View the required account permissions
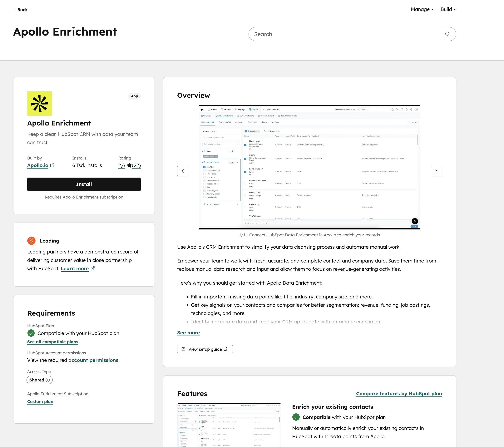Screen dimensions: 504x447 (93, 360)
